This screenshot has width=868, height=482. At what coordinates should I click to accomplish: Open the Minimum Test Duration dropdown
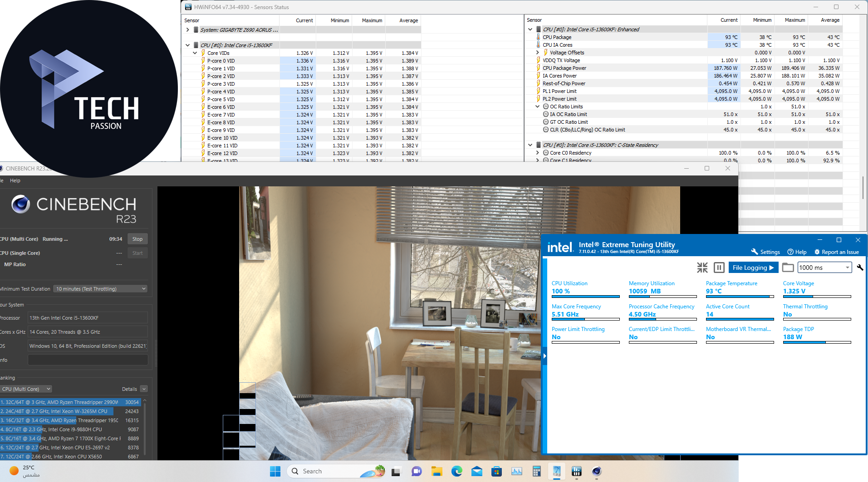(101, 289)
